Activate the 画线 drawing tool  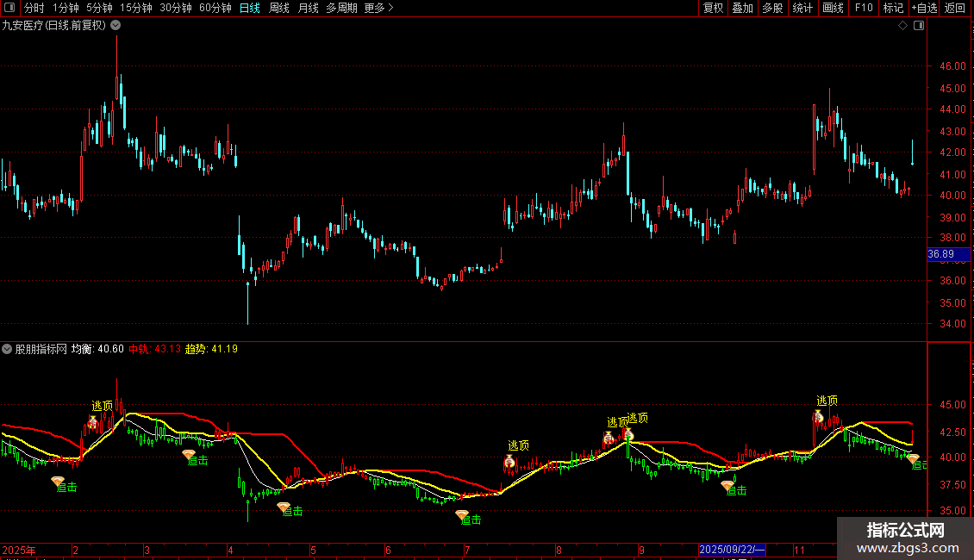click(833, 8)
